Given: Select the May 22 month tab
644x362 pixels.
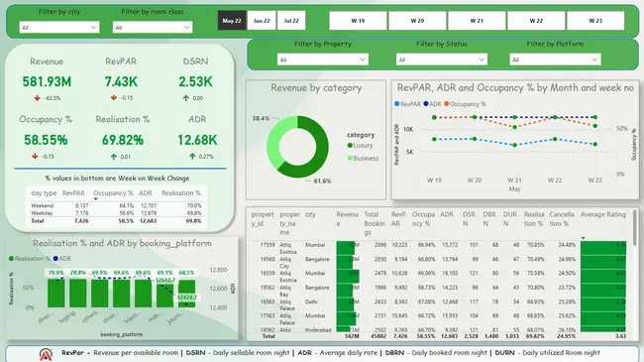Looking at the screenshot, I should pos(232,21).
